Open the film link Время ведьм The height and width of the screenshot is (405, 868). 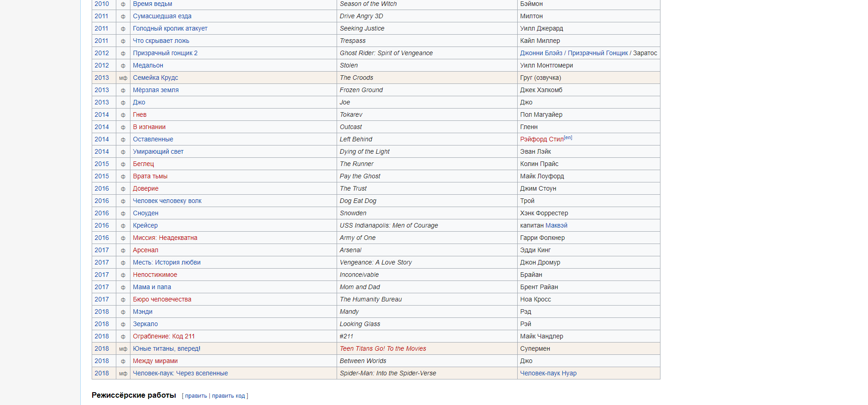pos(152,4)
